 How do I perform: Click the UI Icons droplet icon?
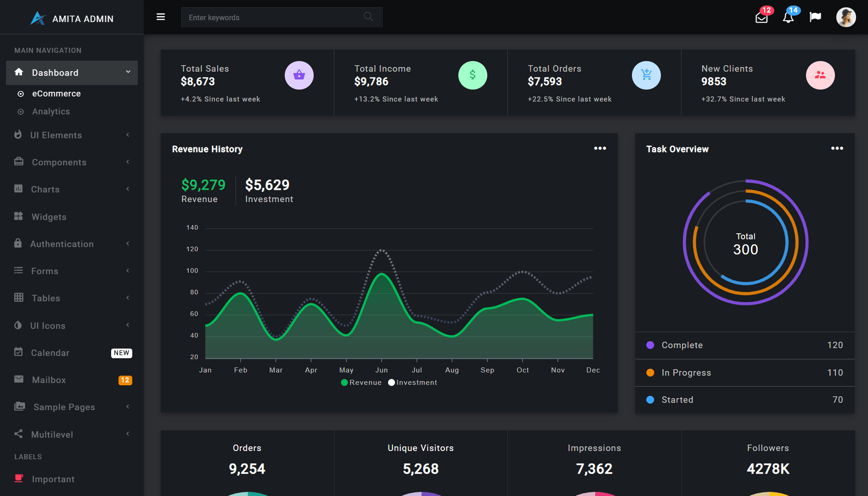(18, 325)
